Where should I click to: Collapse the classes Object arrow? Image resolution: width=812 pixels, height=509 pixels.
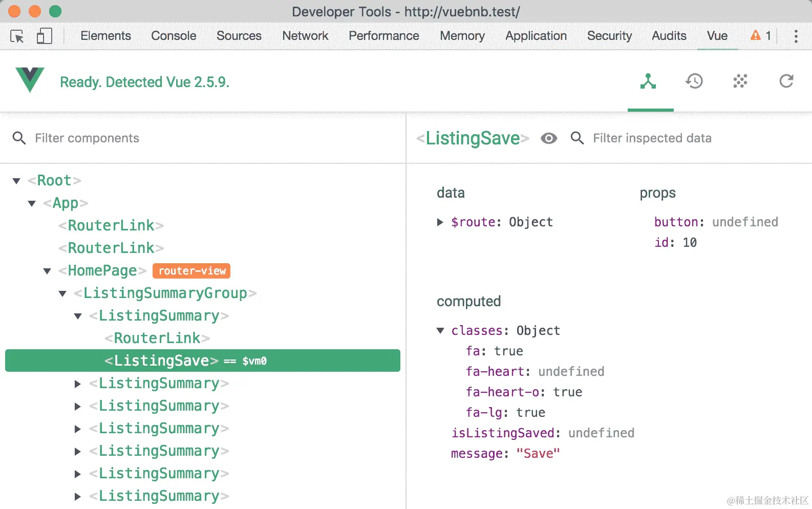point(440,330)
